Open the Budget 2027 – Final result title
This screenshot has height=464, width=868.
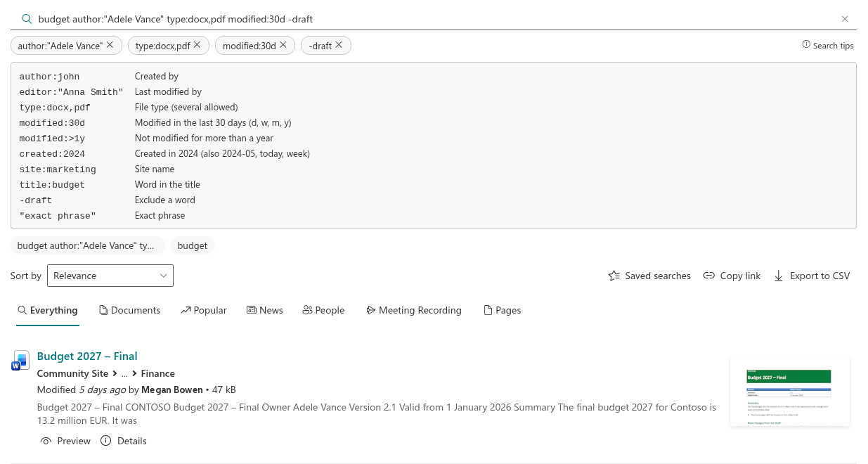point(87,356)
